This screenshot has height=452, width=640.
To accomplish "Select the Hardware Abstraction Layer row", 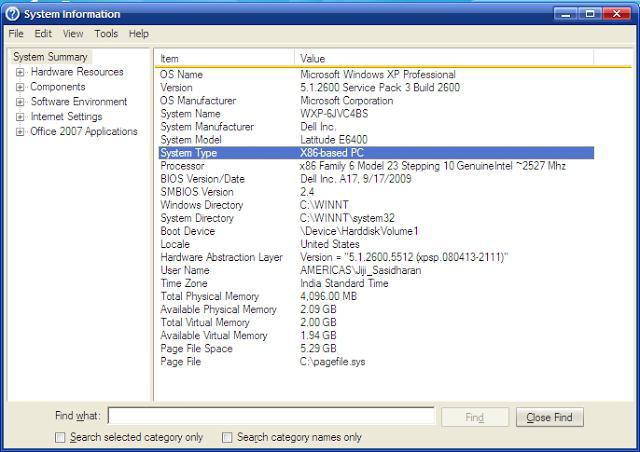I will pyautogui.click(x=376, y=257).
